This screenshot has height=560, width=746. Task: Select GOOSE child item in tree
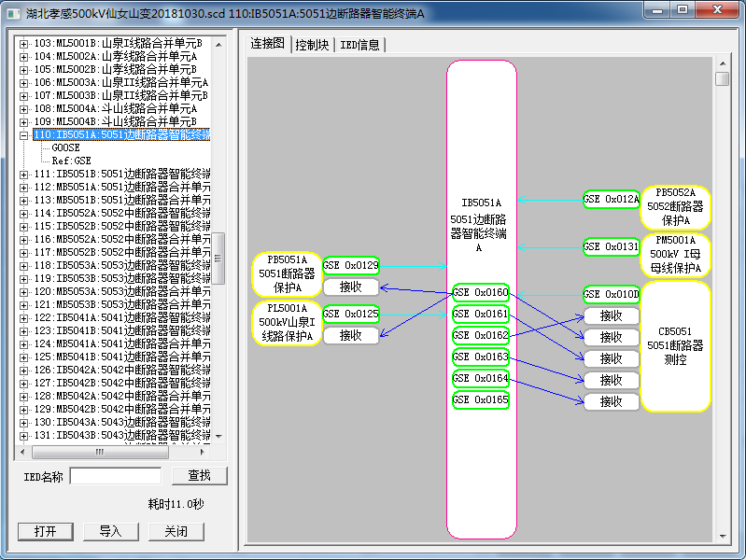[65, 147]
